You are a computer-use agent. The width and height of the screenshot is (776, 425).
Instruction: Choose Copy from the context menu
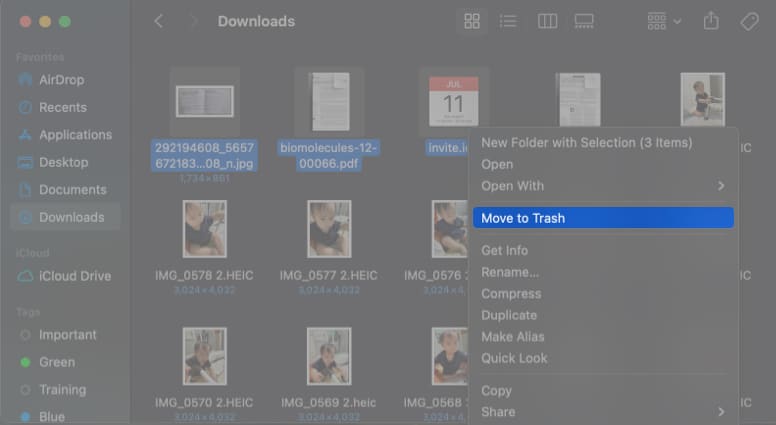pyautogui.click(x=603, y=390)
